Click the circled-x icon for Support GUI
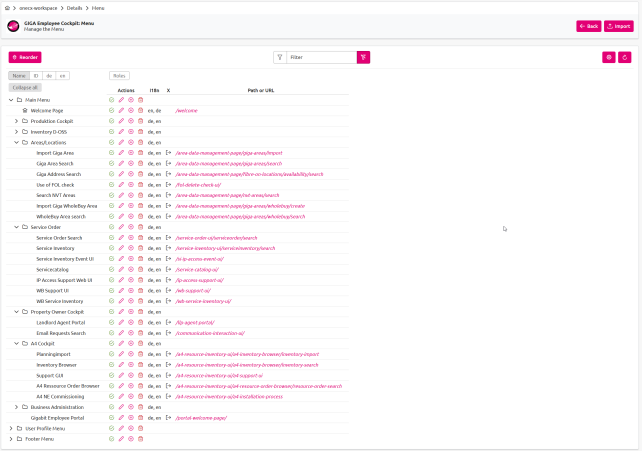Screen dimensions: 642x451 131,375
